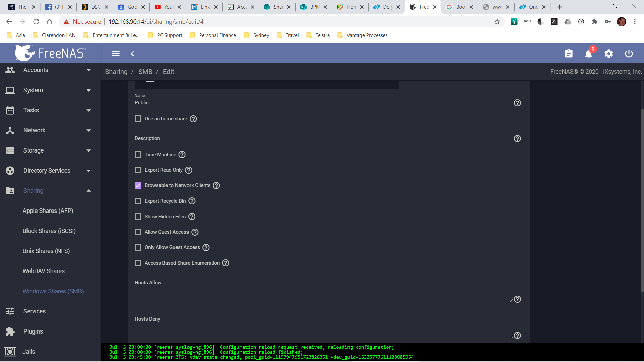
Task: Open the Chrome extensions puzzle icon
Action: [x=594, y=22]
